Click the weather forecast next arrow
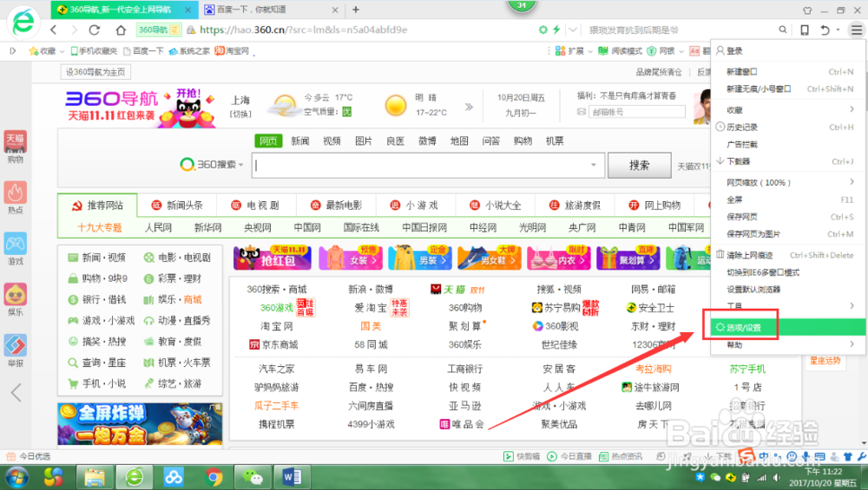868x490 pixels. (469, 107)
